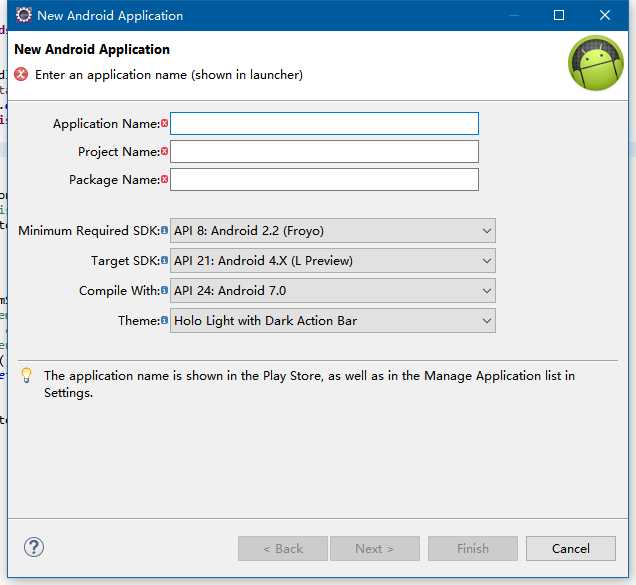Click the red error icon beside the message
Image resolution: width=636 pixels, height=585 pixels.
21,75
